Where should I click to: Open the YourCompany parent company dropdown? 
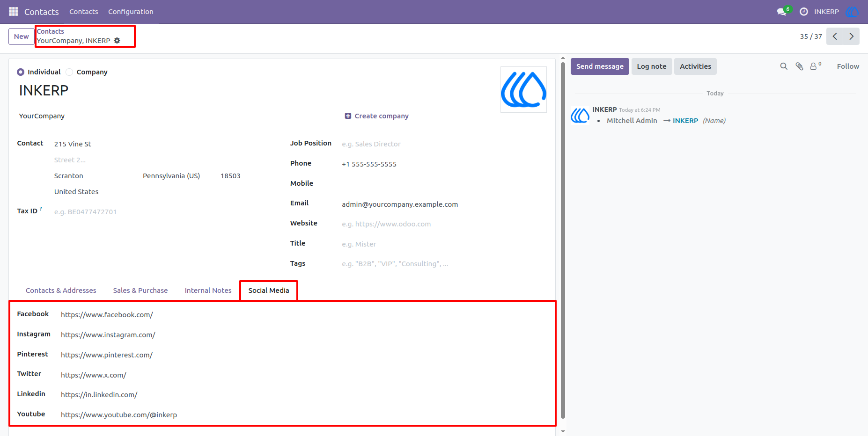[178, 116]
